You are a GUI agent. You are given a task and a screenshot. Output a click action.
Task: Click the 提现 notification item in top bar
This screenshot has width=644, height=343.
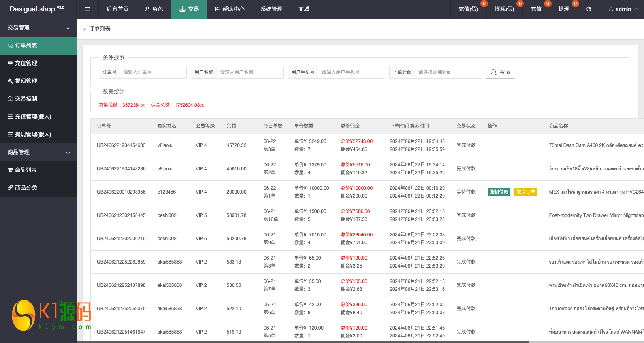click(564, 9)
